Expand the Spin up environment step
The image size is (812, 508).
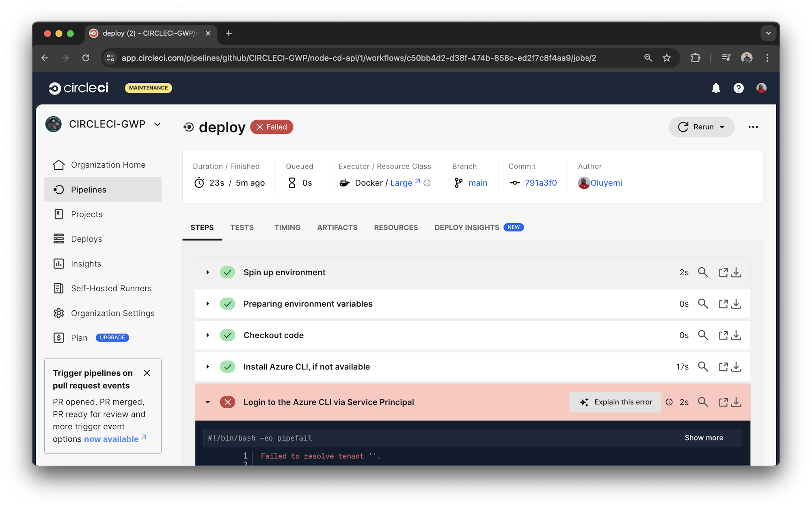point(208,272)
